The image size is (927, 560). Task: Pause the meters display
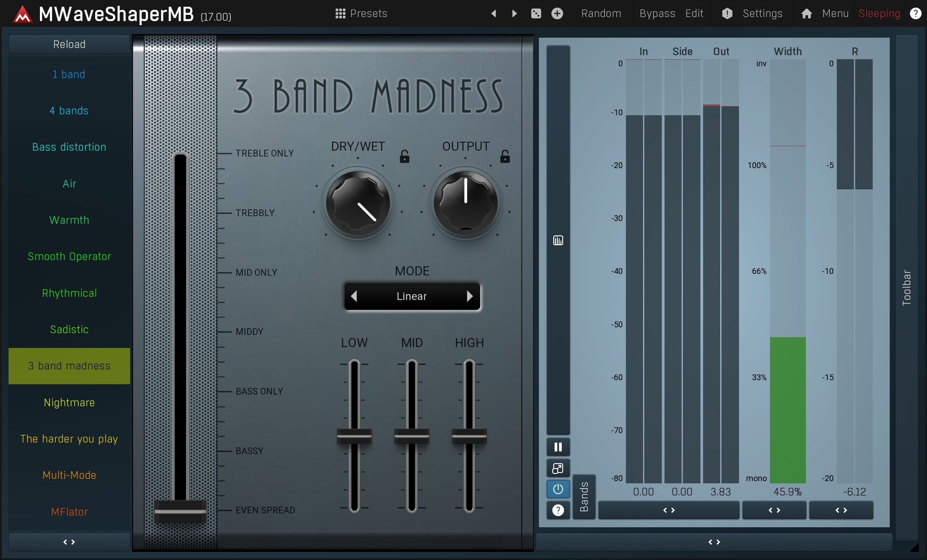coord(558,447)
